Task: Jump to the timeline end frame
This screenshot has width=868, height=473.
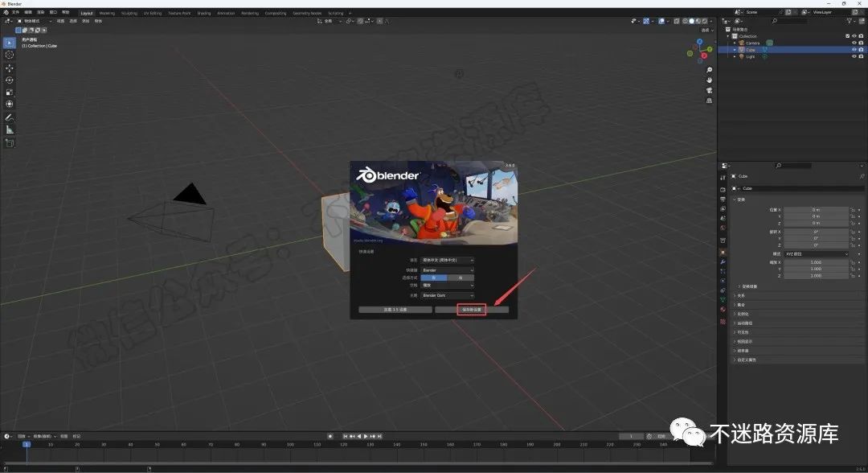Action: point(379,437)
